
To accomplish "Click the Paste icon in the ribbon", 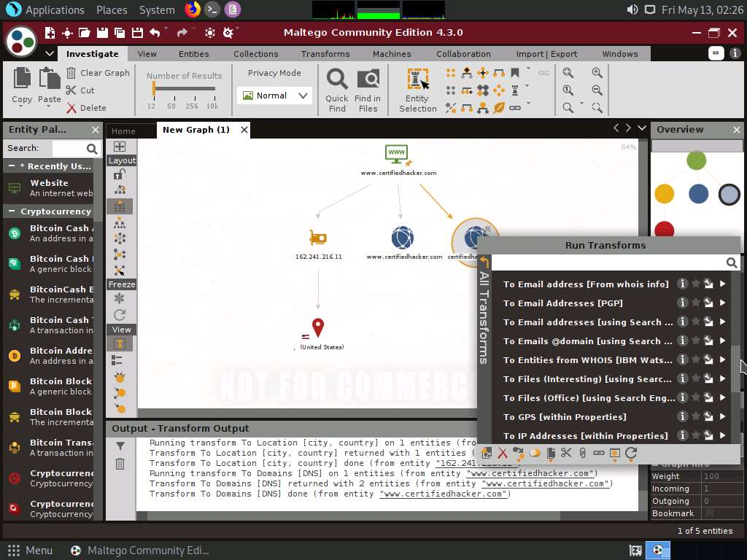I will 49,78.
